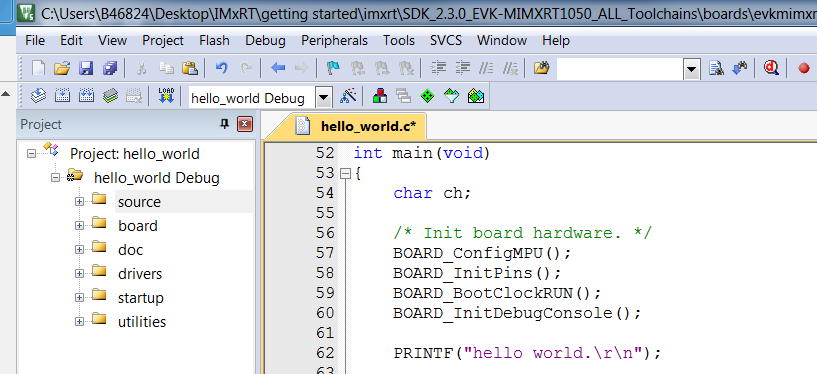Open Manage Run-Time Environment green diamond
Image resolution: width=817 pixels, height=374 pixels.
click(x=427, y=96)
